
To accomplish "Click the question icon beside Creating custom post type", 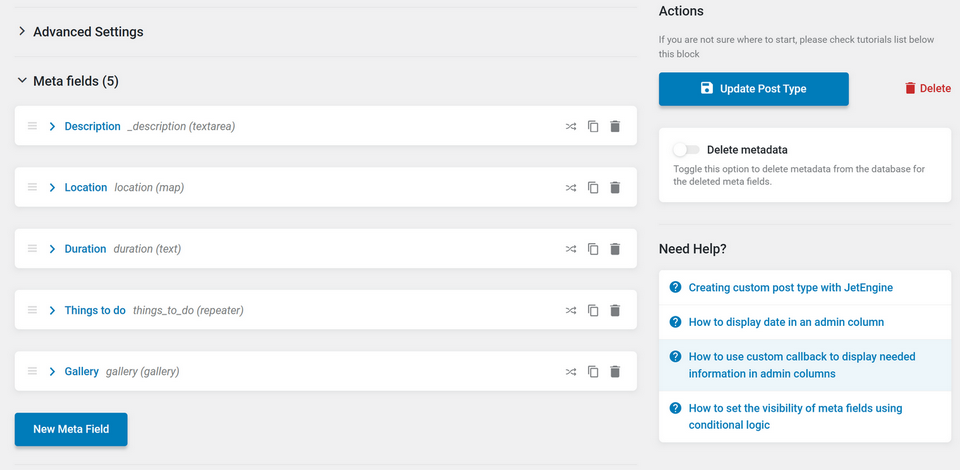I will point(675,287).
